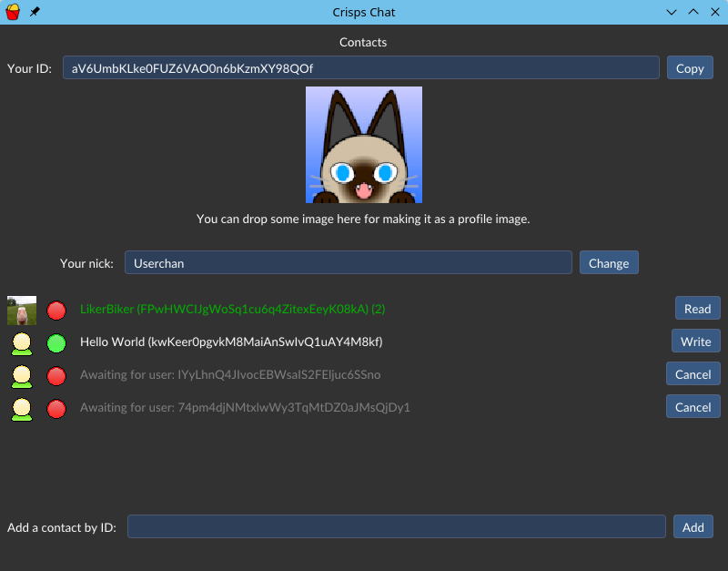Viewport: 728px width, 571px height.
Task: Focus the Your nick input field
Action: coord(349,263)
